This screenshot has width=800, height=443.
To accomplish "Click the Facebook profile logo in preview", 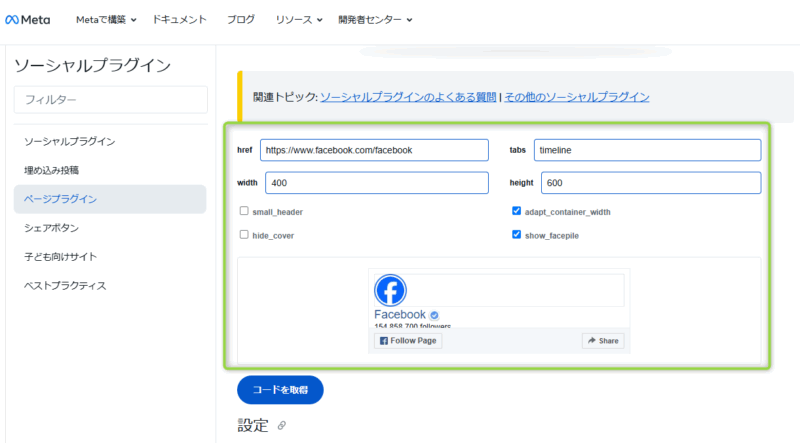I will (x=390, y=290).
